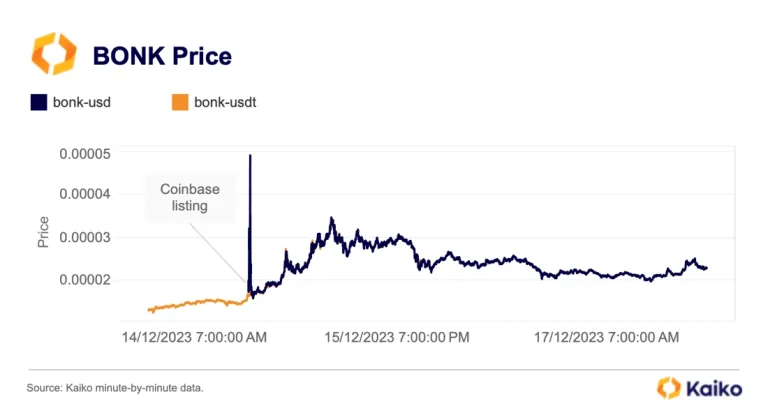Click the peak of the price spike
The image size is (768, 415).
point(250,156)
